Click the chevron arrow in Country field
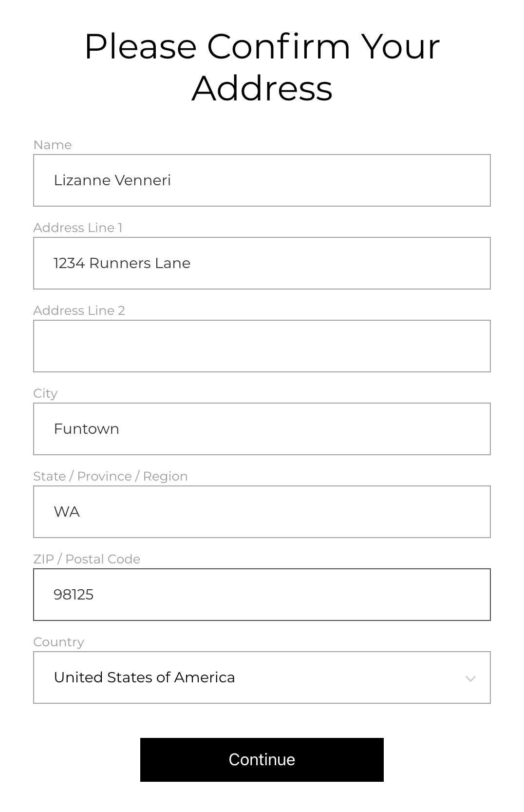Screen dimensions: 524x812 (470, 678)
